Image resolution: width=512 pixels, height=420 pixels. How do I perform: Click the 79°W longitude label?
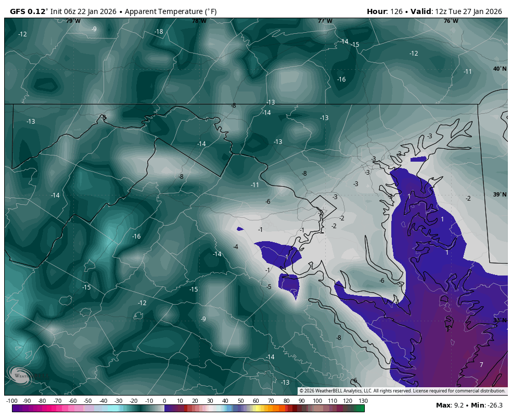pyautogui.click(x=73, y=21)
